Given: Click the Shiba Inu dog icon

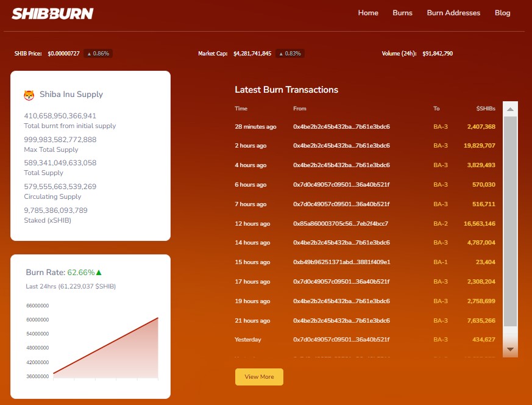Looking at the screenshot, I should tap(29, 95).
